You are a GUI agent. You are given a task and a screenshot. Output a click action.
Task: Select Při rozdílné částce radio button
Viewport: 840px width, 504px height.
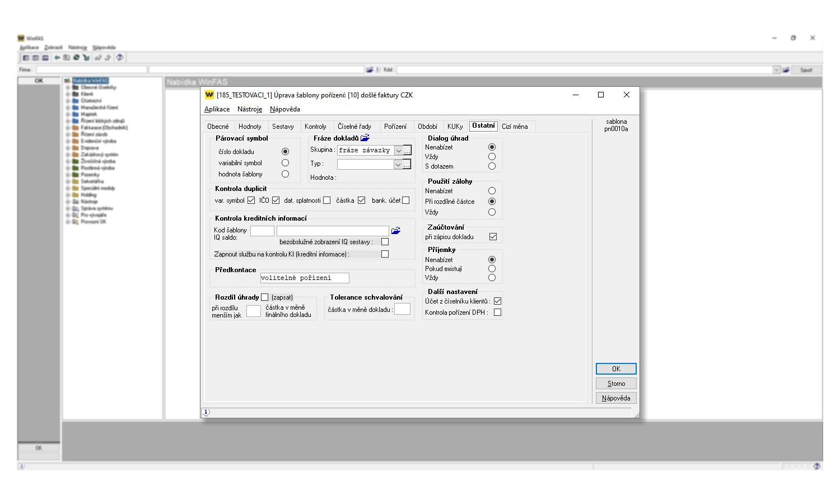click(492, 202)
